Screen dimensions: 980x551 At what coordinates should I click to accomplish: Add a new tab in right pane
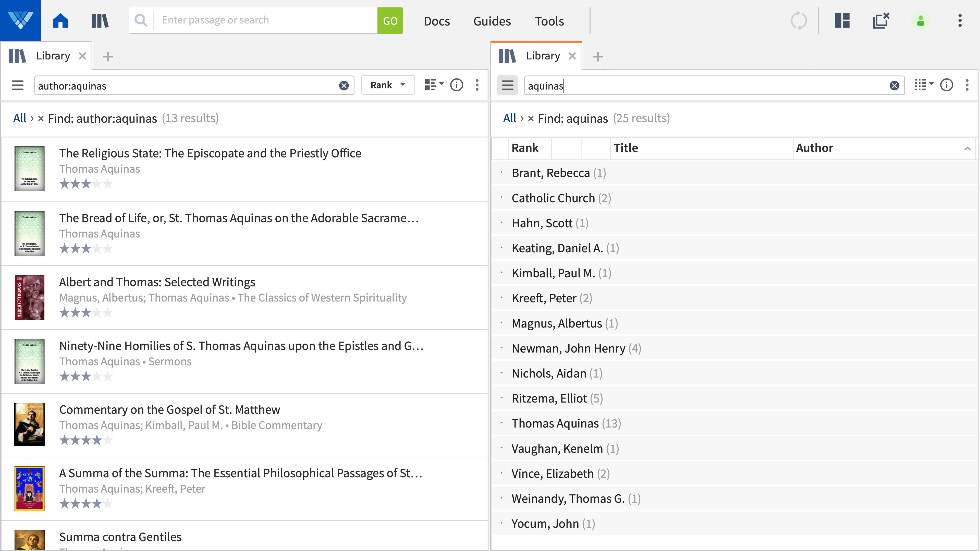click(598, 57)
